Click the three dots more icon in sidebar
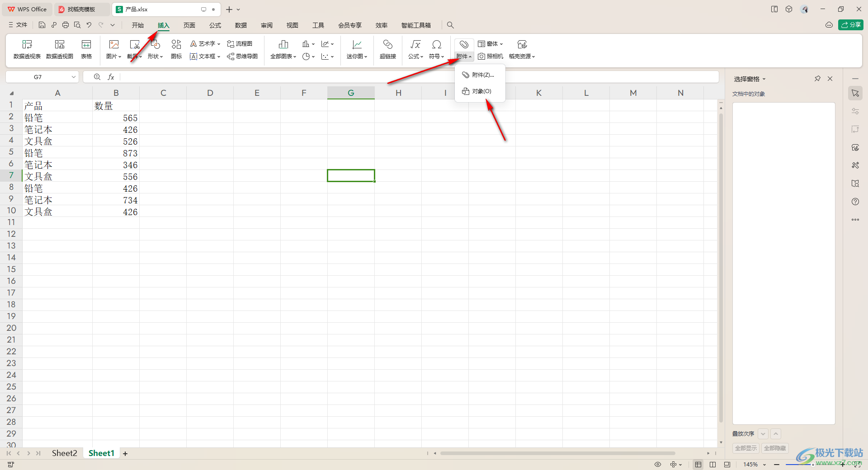Viewport: 868px width, 470px height. (x=855, y=220)
